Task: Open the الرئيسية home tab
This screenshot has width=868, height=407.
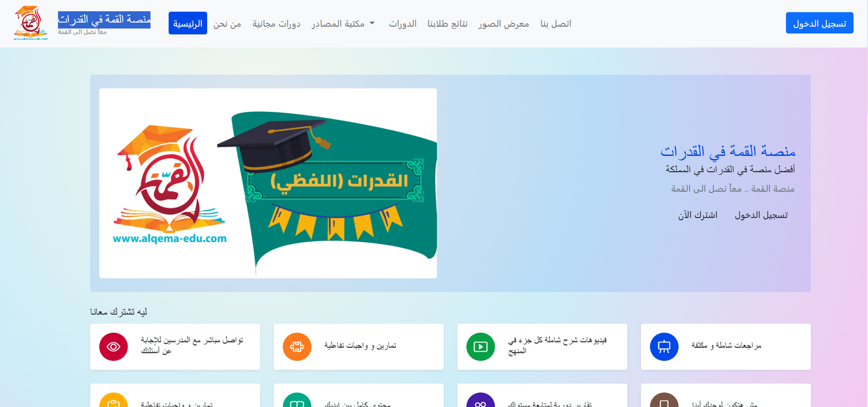Action: [x=188, y=23]
